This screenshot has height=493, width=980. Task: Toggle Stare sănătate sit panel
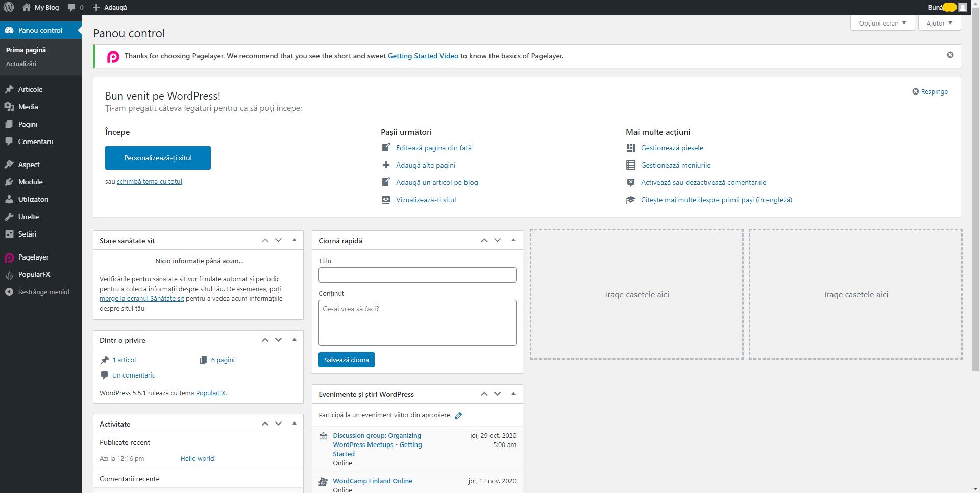295,240
